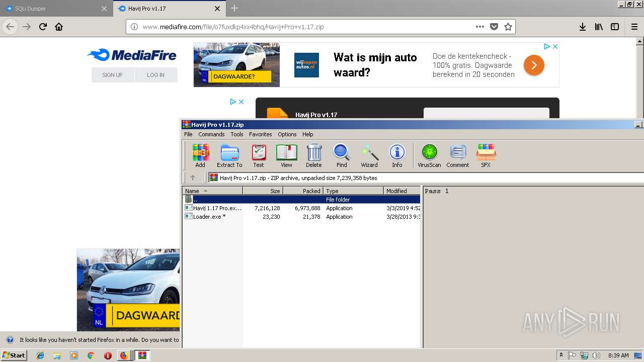Close the SQLi Dumper tab
The image size is (644, 362).
[x=104, y=9]
